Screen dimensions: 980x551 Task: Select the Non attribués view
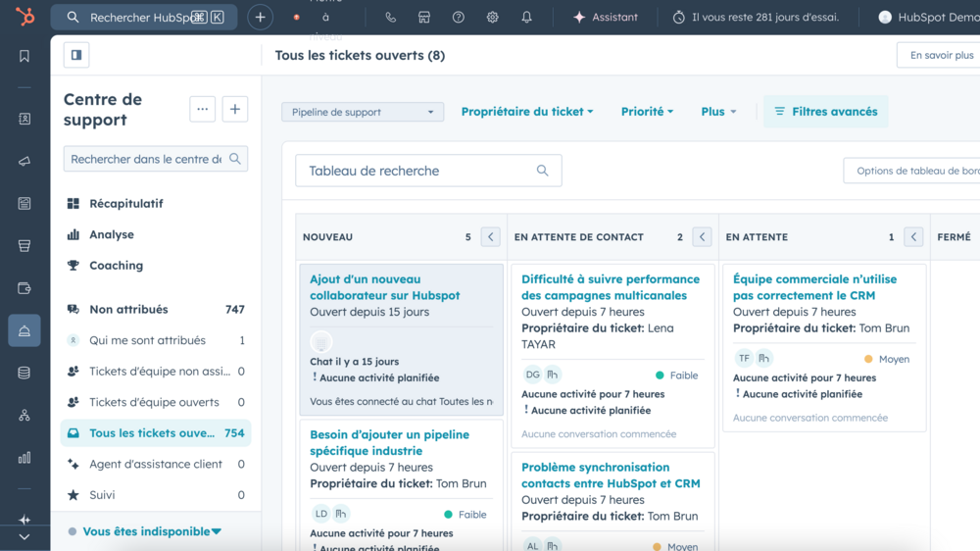(156, 309)
